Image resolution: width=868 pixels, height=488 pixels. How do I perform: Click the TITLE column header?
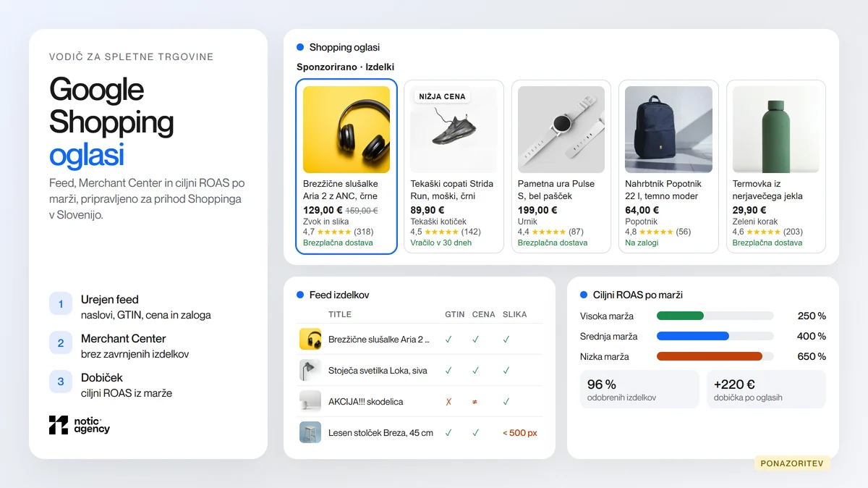pos(340,314)
